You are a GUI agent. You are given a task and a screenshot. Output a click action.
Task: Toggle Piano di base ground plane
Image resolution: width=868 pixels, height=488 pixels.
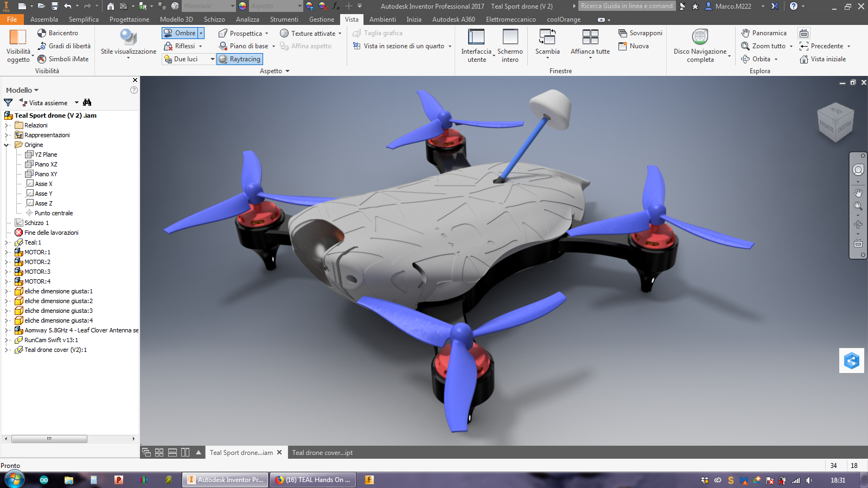click(244, 46)
